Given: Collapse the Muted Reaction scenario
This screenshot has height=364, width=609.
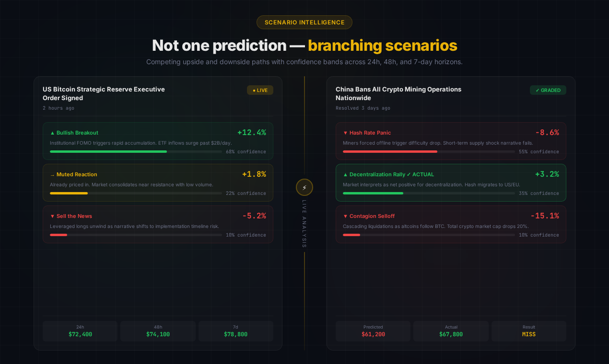Looking at the screenshot, I should pos(158,182).
